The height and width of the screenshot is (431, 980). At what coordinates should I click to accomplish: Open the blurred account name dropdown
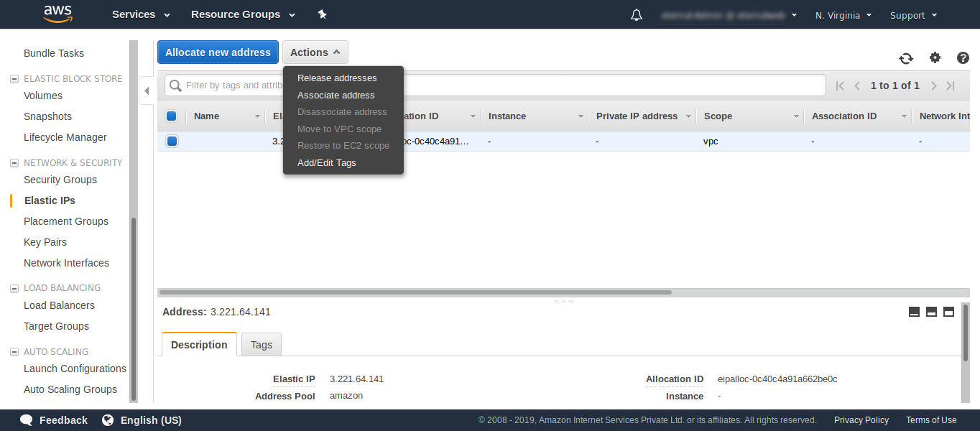click(730, 15)
